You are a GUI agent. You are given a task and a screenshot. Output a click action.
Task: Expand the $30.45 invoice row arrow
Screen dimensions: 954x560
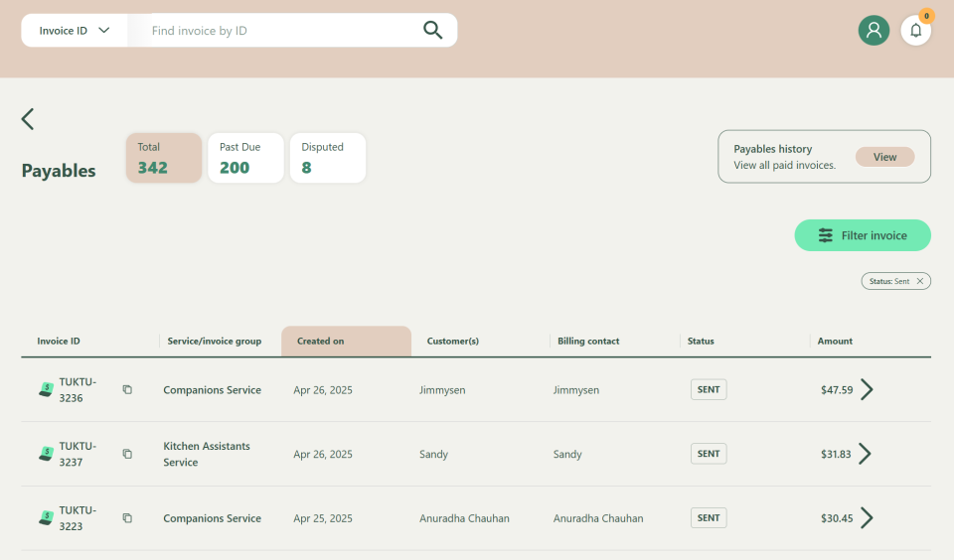coord(867,517)
